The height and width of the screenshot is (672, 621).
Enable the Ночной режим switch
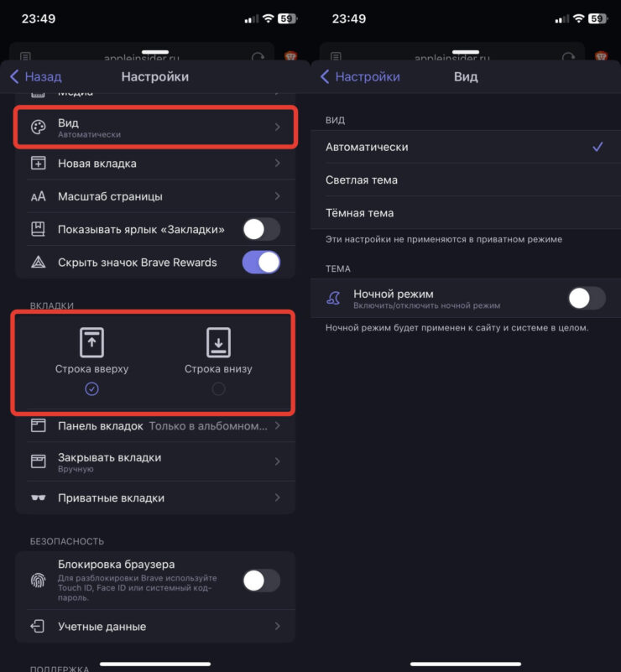(586, 297)
